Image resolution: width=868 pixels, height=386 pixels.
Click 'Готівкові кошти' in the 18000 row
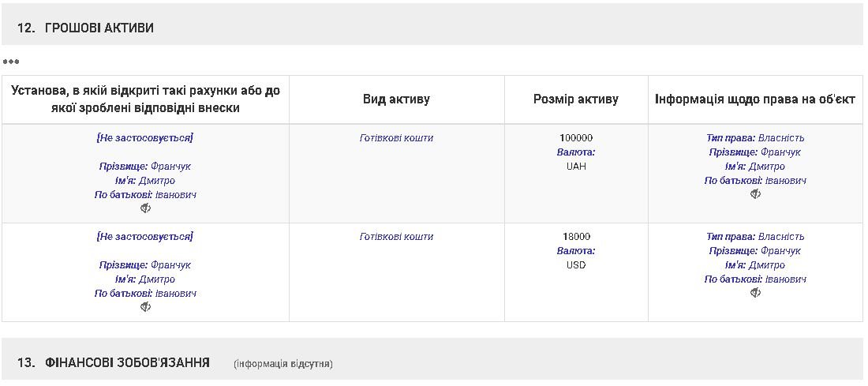[396, 237]
